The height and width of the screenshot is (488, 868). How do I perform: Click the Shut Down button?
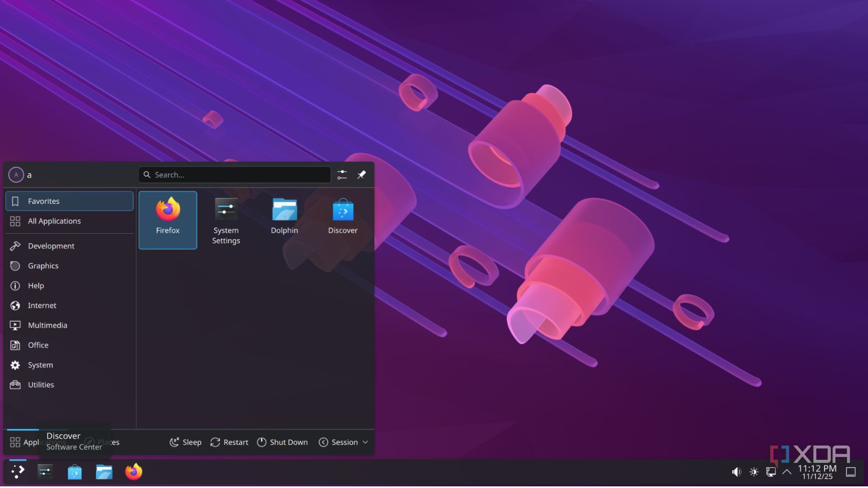point(282,442)
